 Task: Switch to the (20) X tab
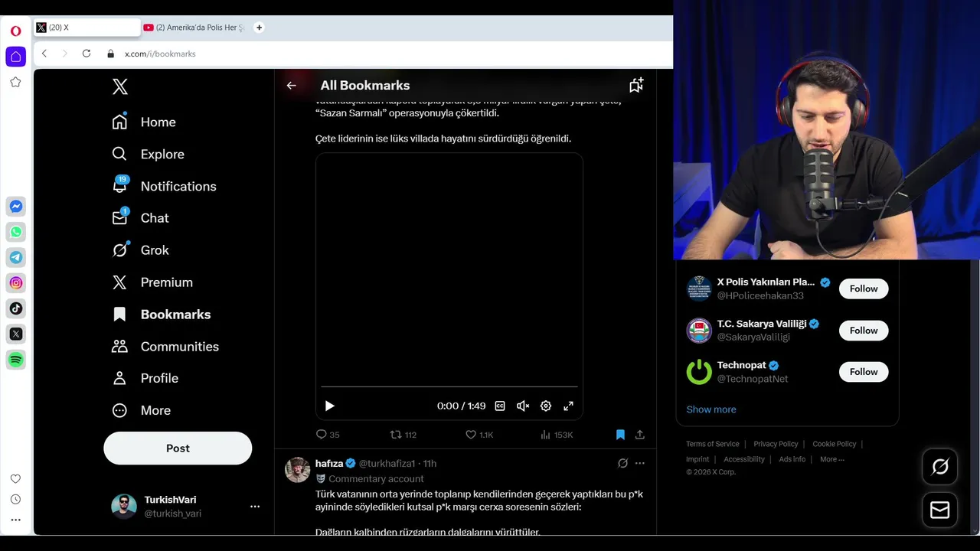pyautogui.click(x=87, y=28)
